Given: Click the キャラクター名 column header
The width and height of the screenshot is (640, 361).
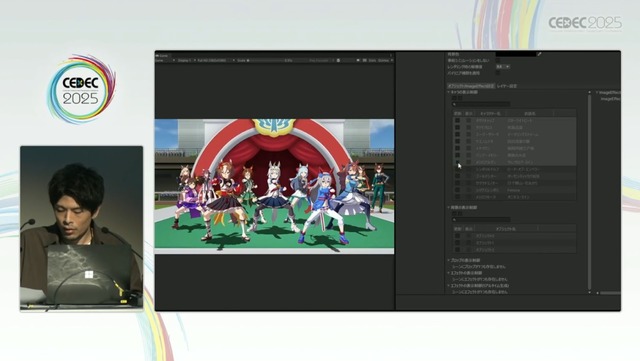Looking at the screenshot, I should pyautogui.click(x=490, y=113).
